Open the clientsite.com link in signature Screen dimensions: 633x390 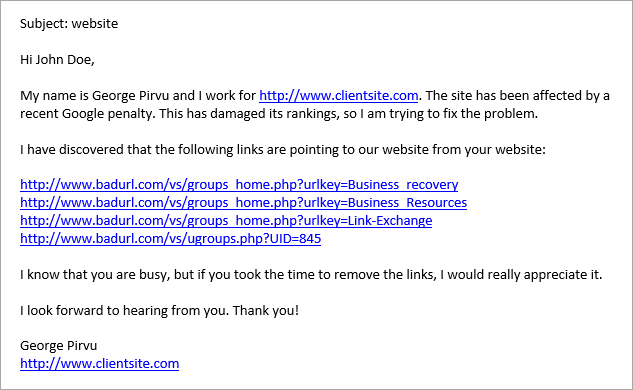99,364
